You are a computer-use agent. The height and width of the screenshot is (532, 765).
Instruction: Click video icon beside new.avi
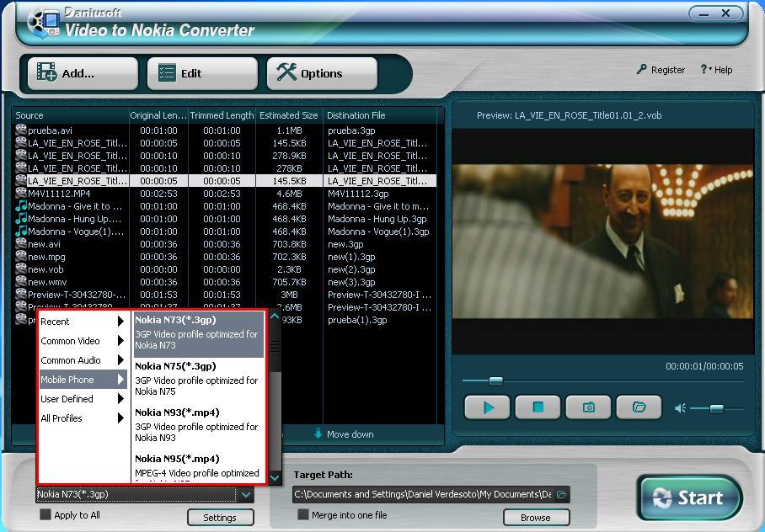21,243
